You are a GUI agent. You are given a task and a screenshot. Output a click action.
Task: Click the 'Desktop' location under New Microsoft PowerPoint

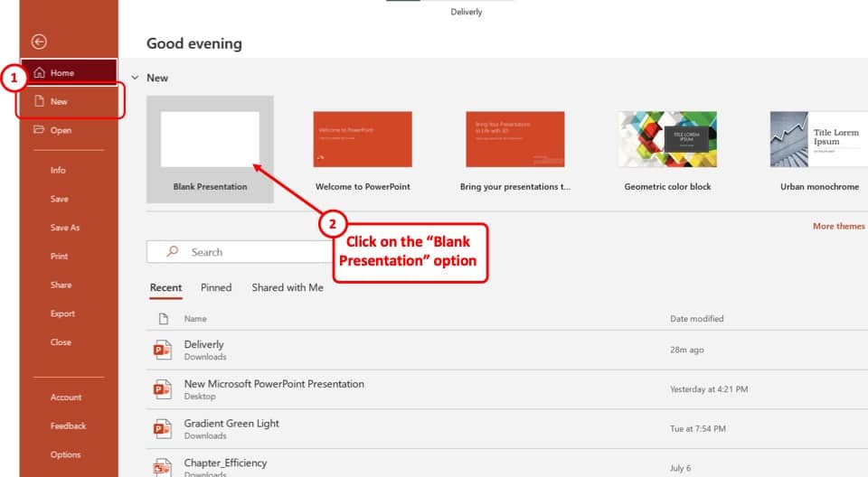(200, 397)
